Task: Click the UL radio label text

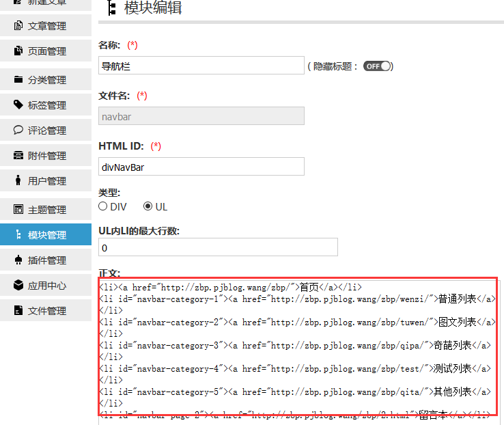Action: (161, 207)
